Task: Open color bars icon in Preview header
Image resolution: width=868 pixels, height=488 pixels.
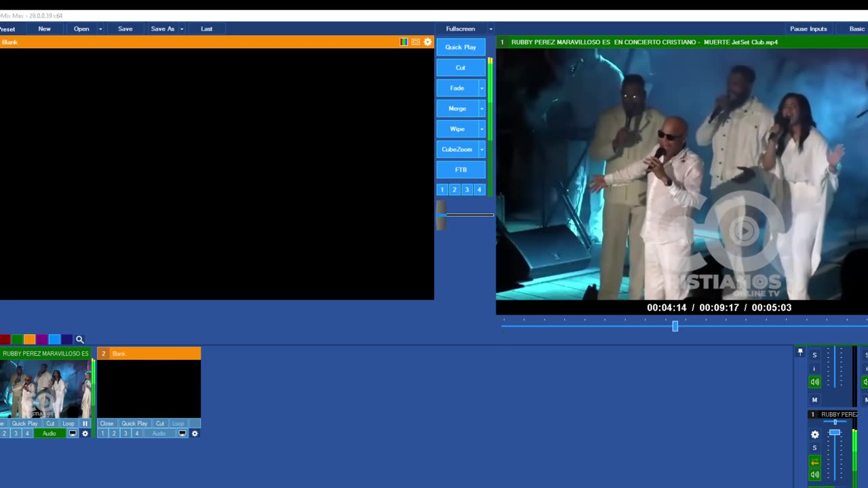Action: click(404, 42)
